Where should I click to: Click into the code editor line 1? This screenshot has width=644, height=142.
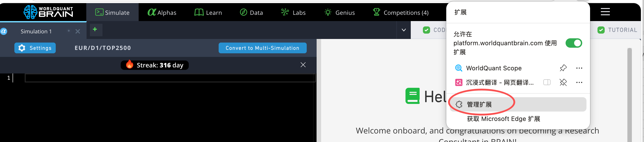click(x=170, y=78)
